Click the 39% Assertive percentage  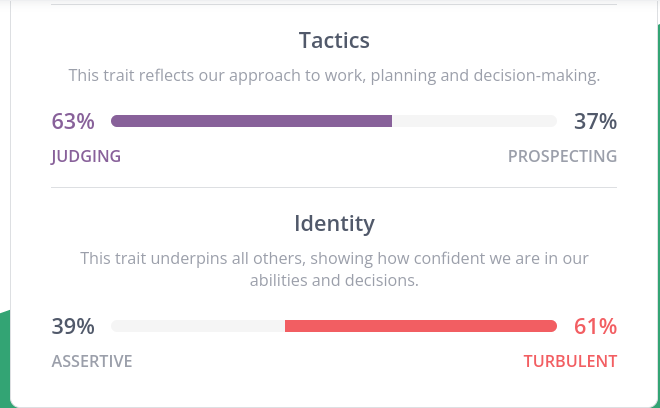(x=73, y=326)
